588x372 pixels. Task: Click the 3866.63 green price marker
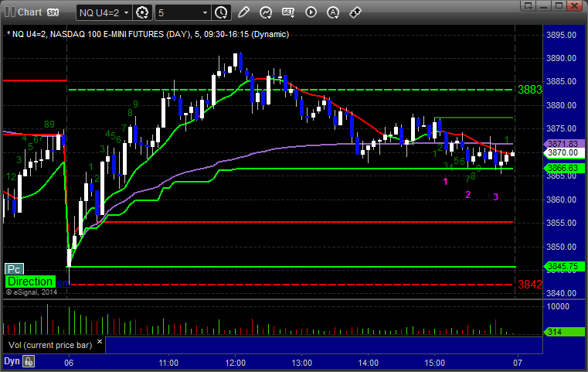point(563,168)
